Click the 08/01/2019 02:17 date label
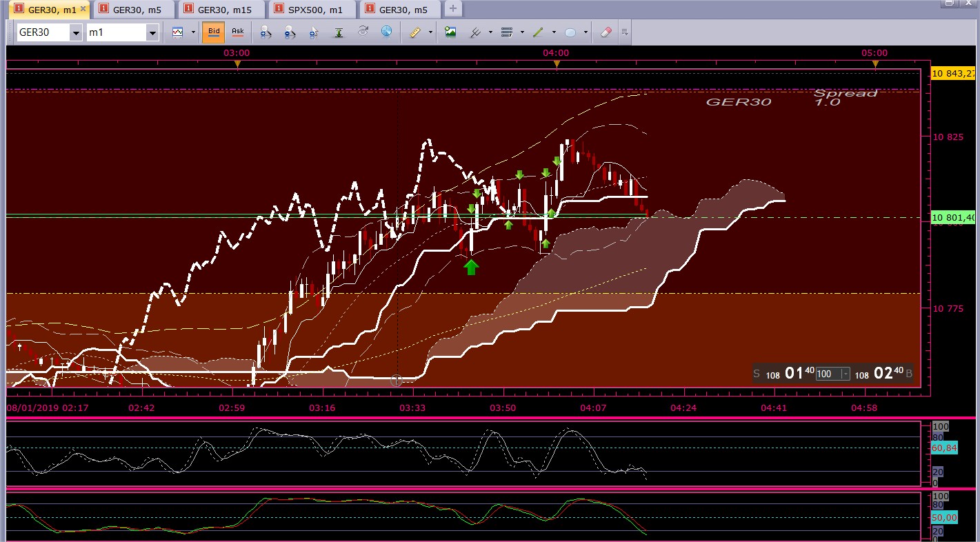980x542 pixels. point(48,408)
